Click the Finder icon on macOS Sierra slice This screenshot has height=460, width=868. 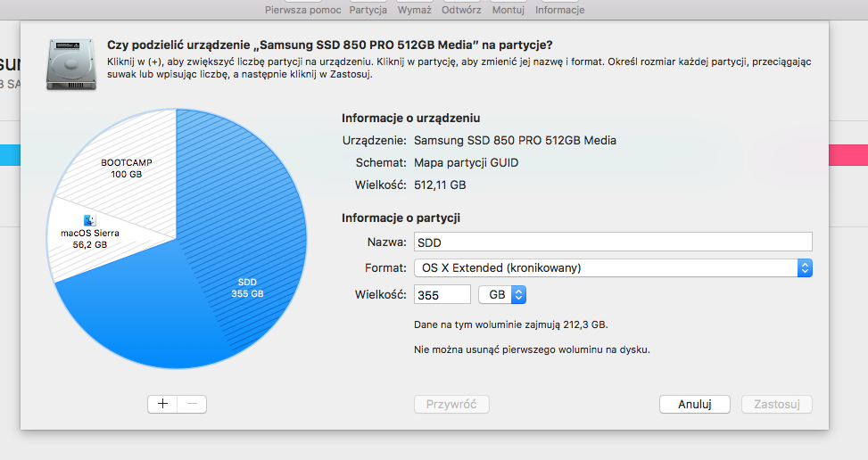[x=90, y=220]
